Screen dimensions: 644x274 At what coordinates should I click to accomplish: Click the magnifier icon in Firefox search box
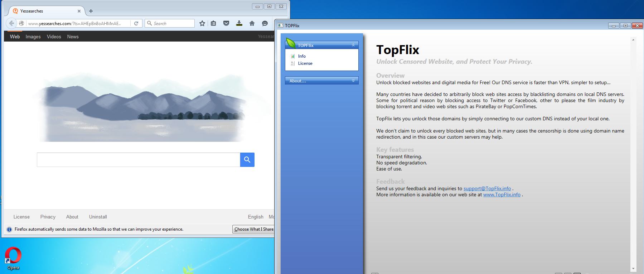[150, 23]
